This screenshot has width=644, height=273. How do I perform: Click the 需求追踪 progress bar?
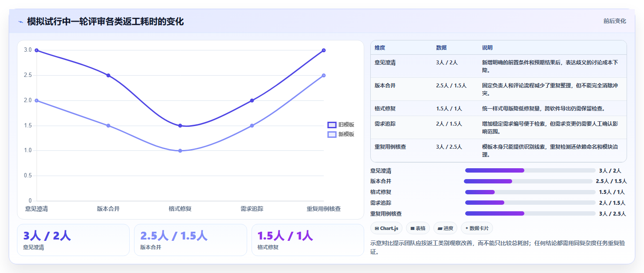[x=530, y=203]
